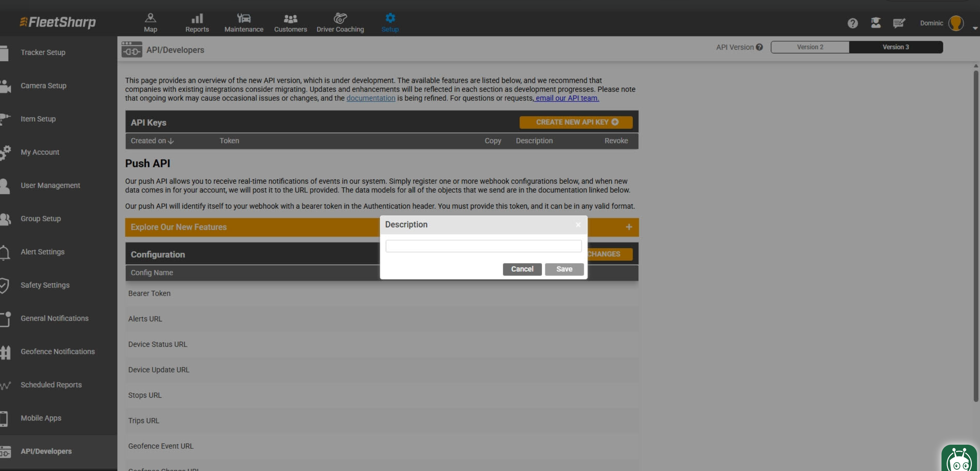The image size is (980, 471).
Task: Open Alert Settings in sidebar
Action: click(x=42, y=252)
